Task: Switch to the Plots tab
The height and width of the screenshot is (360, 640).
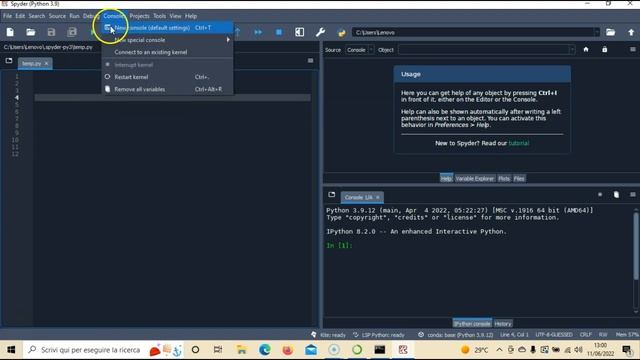Action: coord(504,178)
